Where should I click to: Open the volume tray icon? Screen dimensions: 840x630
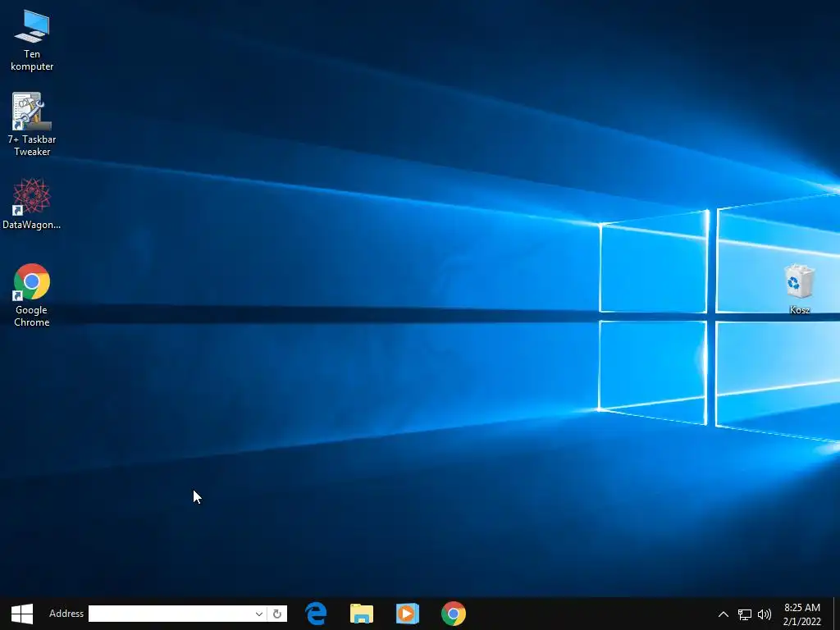coord(765,614)
